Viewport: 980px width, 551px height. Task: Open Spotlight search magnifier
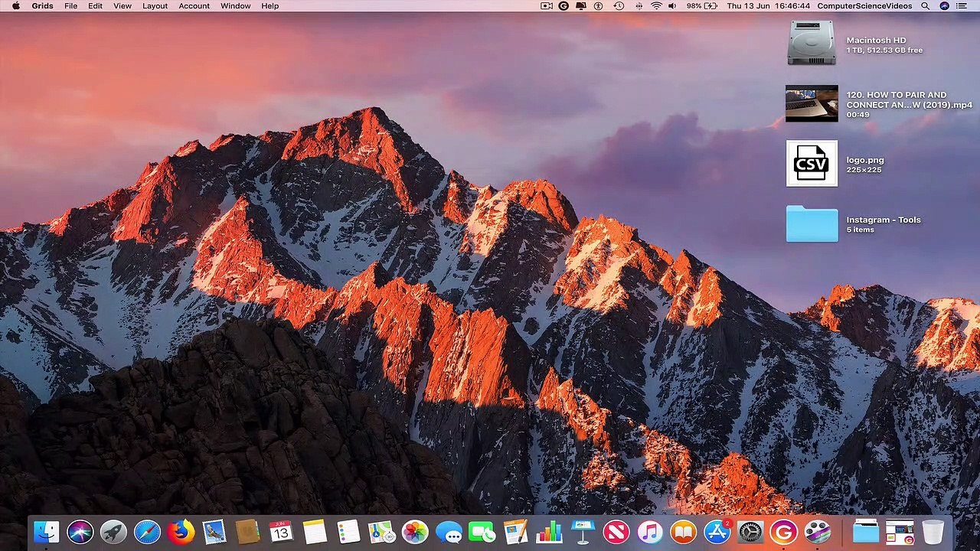point(926,5)
